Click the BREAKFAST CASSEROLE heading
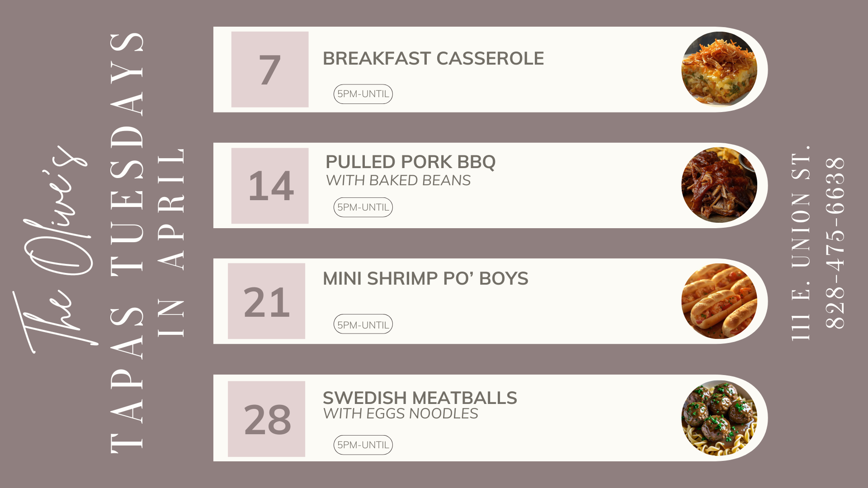 (x=433, y=59)
